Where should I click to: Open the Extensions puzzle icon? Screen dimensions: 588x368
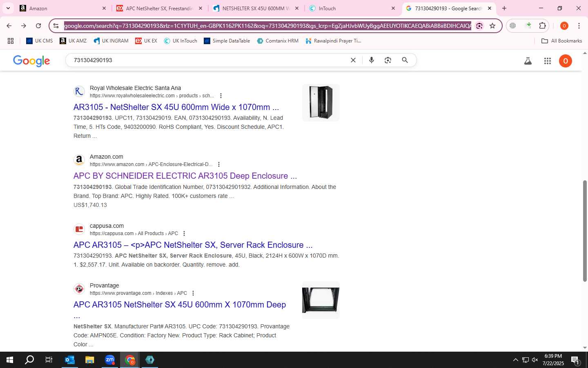click(542, 26)
